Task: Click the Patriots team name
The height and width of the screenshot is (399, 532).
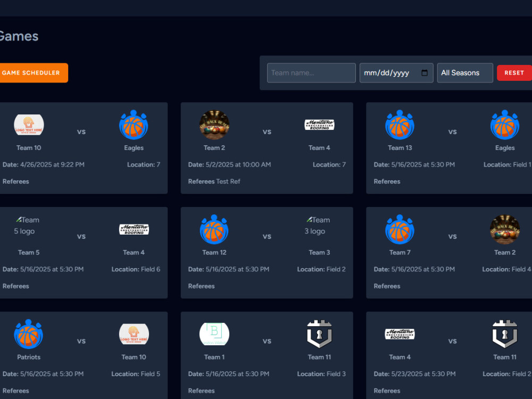Action: [29, 357]
